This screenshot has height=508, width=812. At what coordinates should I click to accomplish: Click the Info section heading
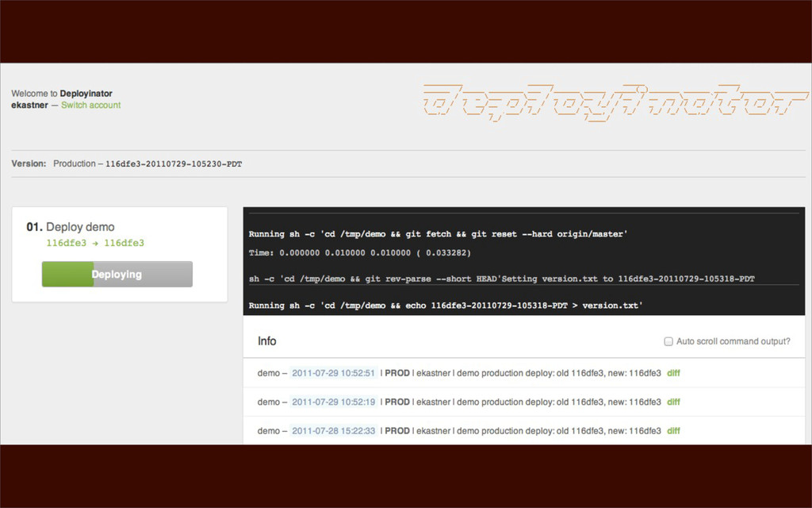[x=266, y=341]
